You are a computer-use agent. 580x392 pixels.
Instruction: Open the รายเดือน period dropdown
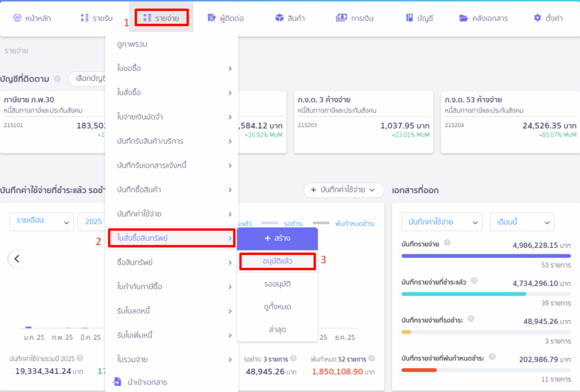tap(41, 221)
